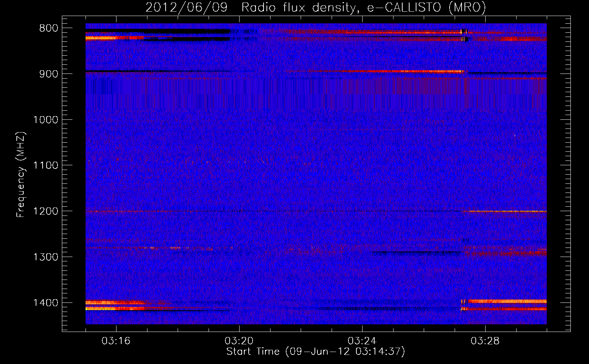Click the 1300 frequency tick label
Screen dimensions: 589x364
click(x=46, y=257)
